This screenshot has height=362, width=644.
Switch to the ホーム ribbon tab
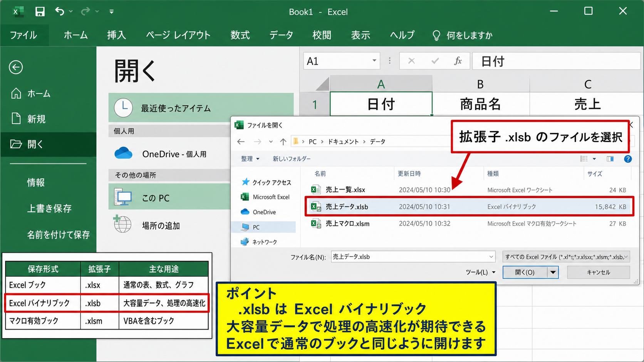pyautogui.click(x=76, y=35)
